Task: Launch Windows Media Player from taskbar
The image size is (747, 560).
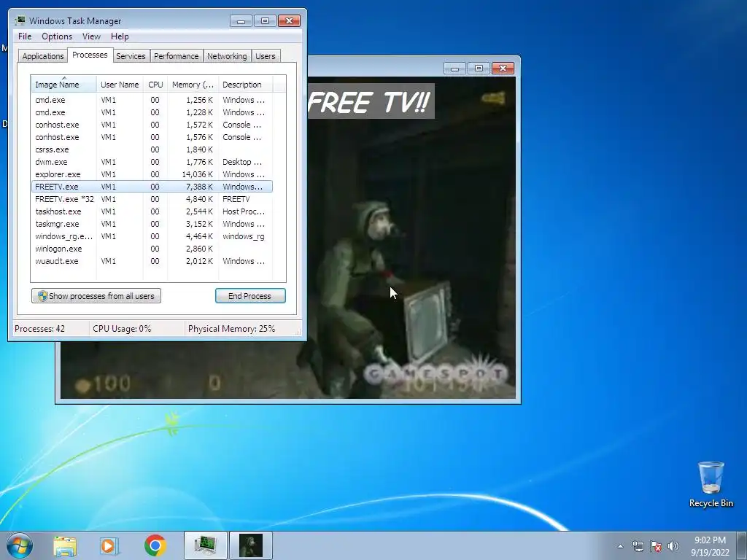Action: (109, 545)
